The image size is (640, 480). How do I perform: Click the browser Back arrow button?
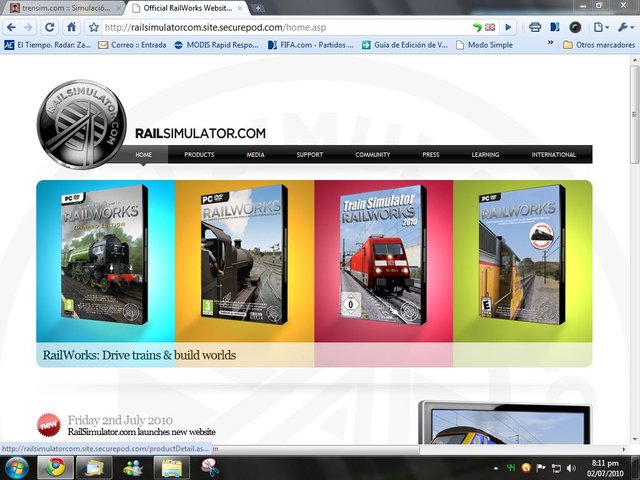(13, 27)
